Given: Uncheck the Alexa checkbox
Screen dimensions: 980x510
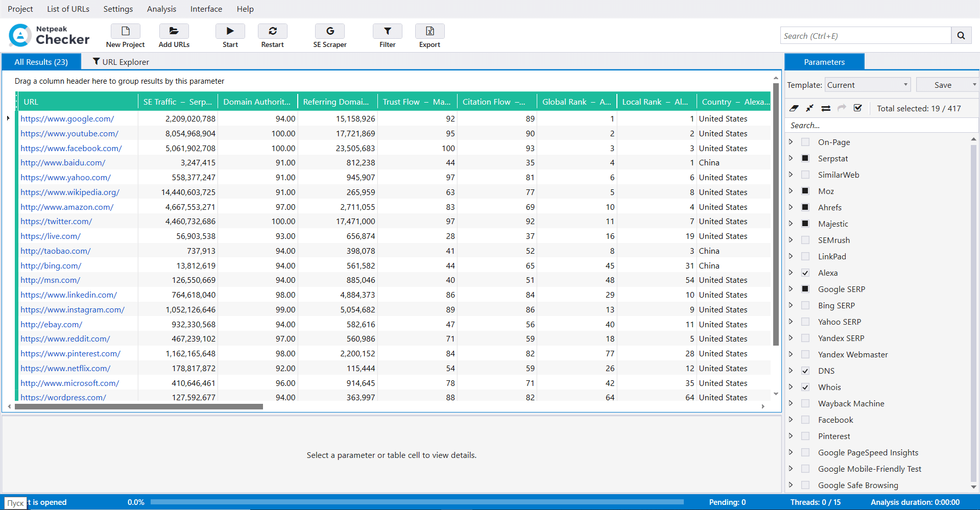Looking at the screenshot, I should pos(805,273).
